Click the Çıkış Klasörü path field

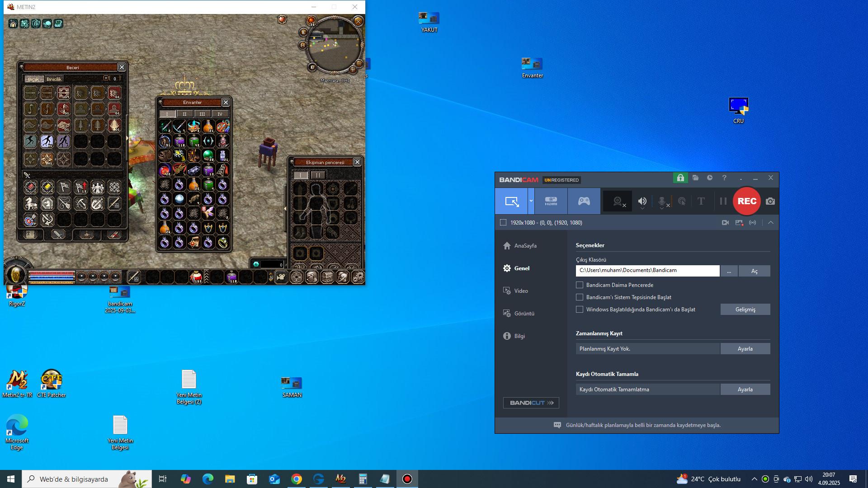[x=647, y=271]
